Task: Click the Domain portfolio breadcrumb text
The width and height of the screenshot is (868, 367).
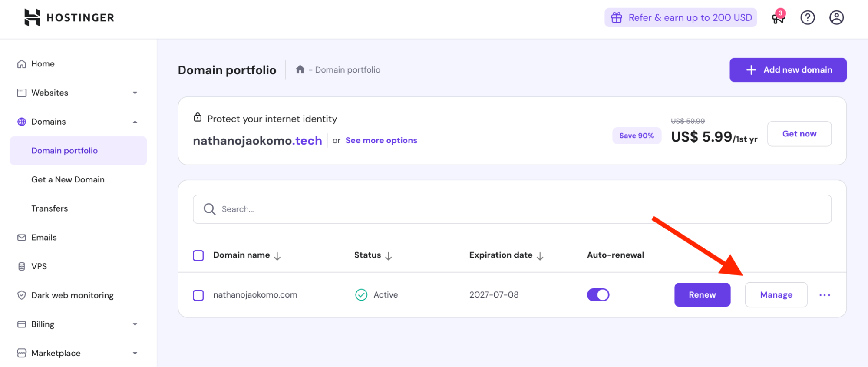Action: 347,70
